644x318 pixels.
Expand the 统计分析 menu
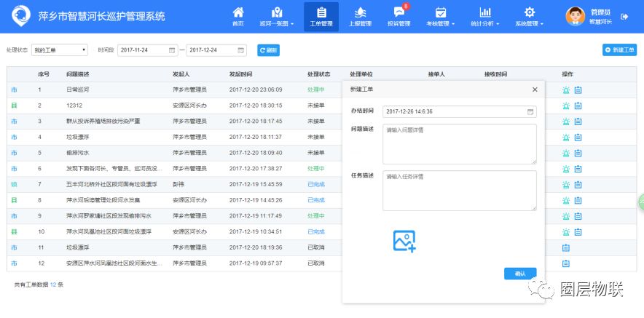(x=485, y=17)
